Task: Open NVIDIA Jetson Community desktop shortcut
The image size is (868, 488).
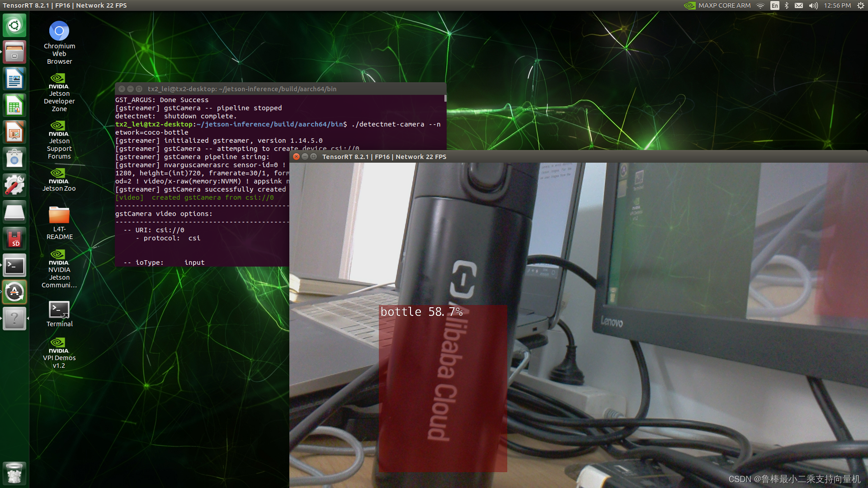Action: pos(59,269)
